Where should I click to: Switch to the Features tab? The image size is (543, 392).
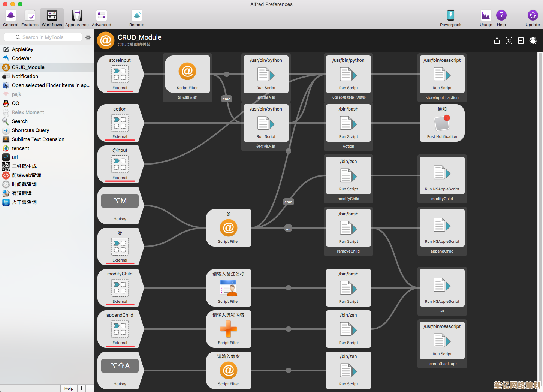pyautogui.click(x=30, y=18)
